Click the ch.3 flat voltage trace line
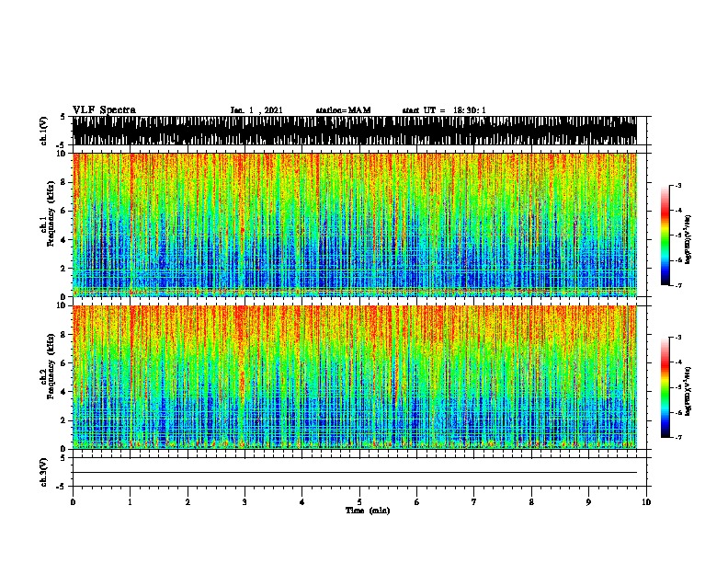 click(355, 472)
